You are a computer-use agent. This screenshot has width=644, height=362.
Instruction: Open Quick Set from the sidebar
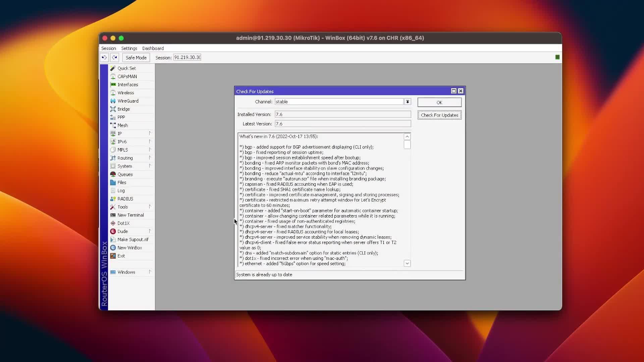[x=126, y=68]
